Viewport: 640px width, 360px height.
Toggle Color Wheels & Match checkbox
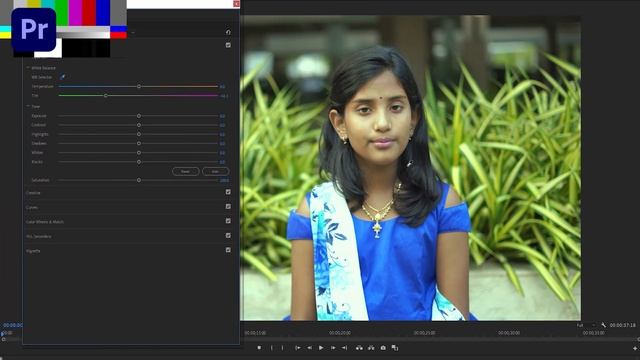[228, 221]
